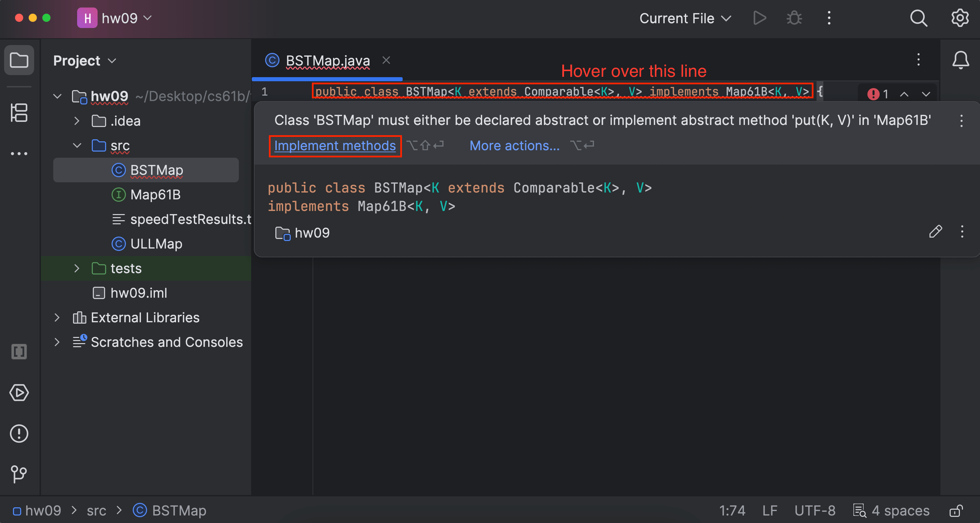Click the Implement methods quick fix
Image resolution: width=980 pixels, height=523 pixels.
pos(335,146)
